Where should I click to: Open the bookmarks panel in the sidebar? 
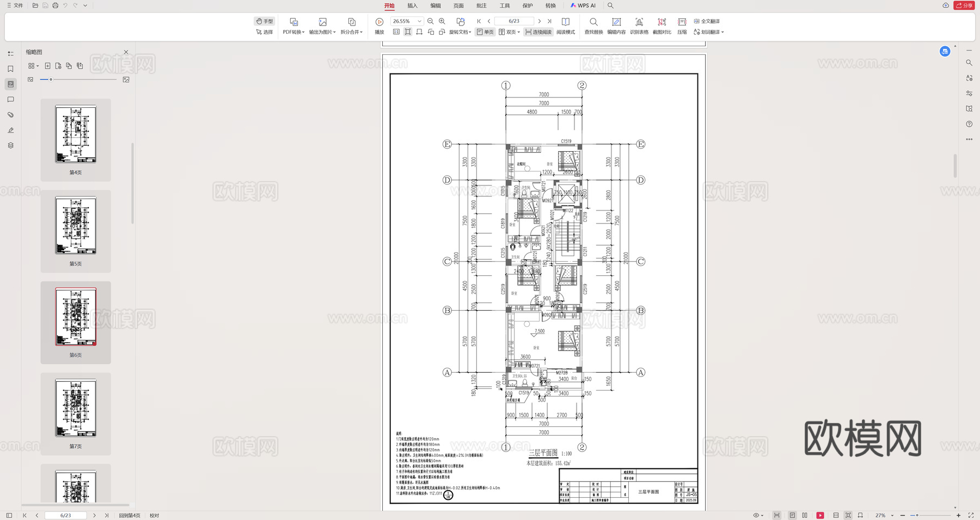(x=10, y=69)
